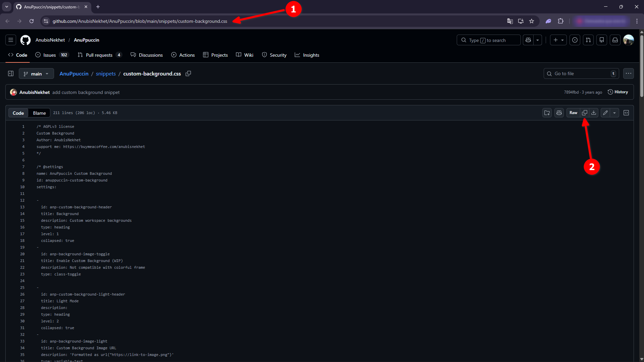Viewport: 644px width, 362px height.
Task: Open the snippets folder breadcrumb link
Action: (106, 73)
